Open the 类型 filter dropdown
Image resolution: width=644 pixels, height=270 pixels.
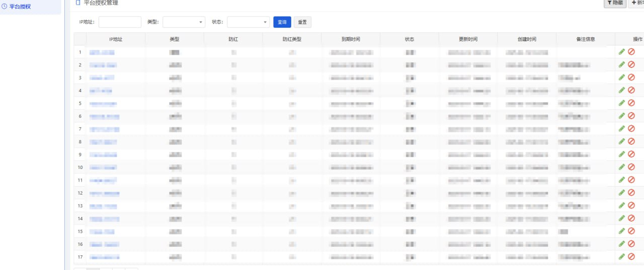coord(184,22)
